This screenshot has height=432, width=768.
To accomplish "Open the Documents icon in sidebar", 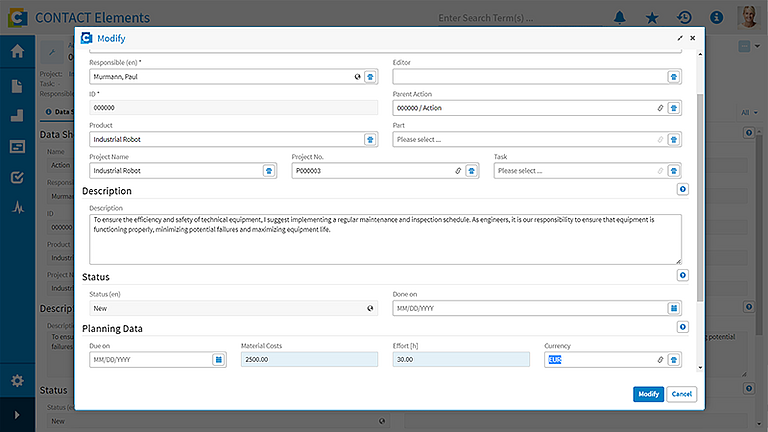I will coord(17,86).
